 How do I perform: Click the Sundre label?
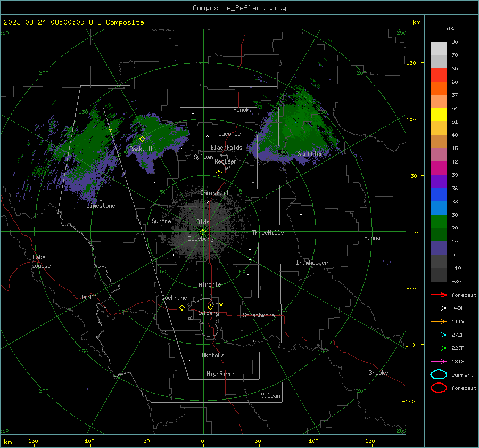tap(161, 221)
